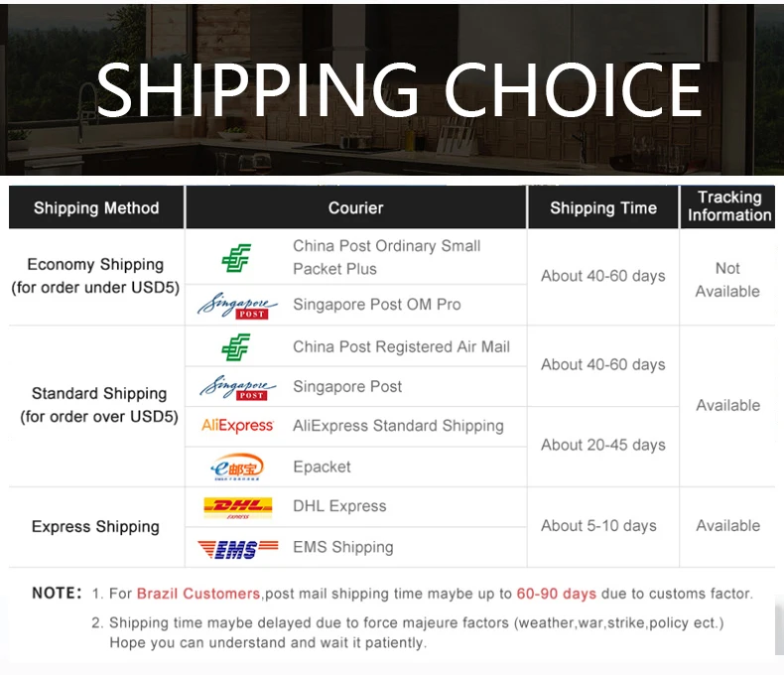This screenshot has height=675, width=784.
Task: Select the AliExpress Standard Shipping text
Action: coord(398,426)
